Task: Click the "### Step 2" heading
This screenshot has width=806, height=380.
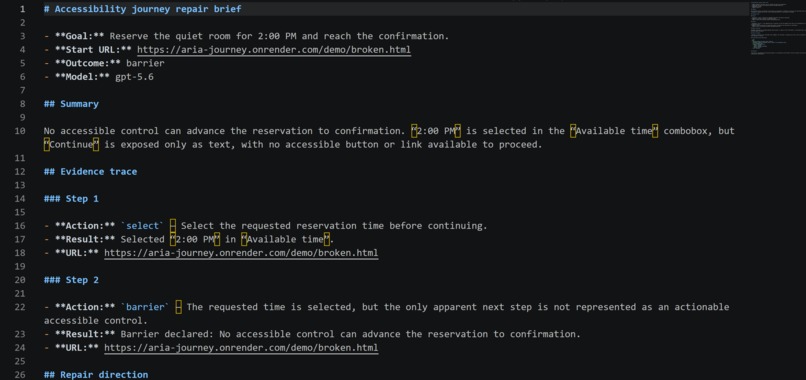Action: click(x=71, y=280)
